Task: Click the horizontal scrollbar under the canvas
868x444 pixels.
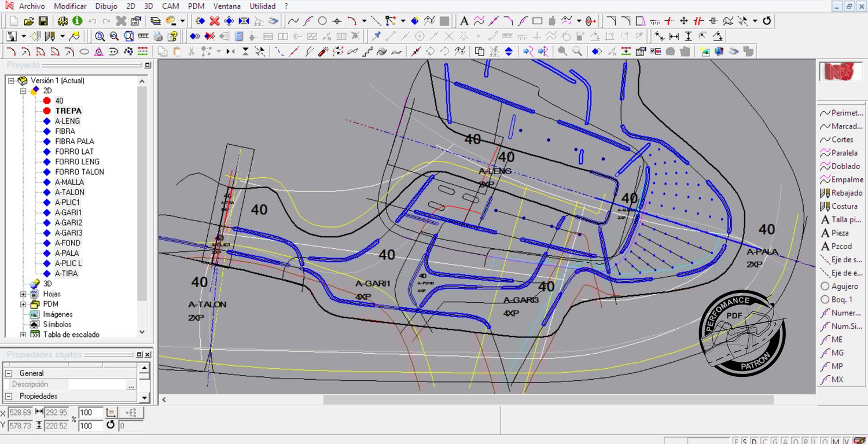Action: pos(547,399)
